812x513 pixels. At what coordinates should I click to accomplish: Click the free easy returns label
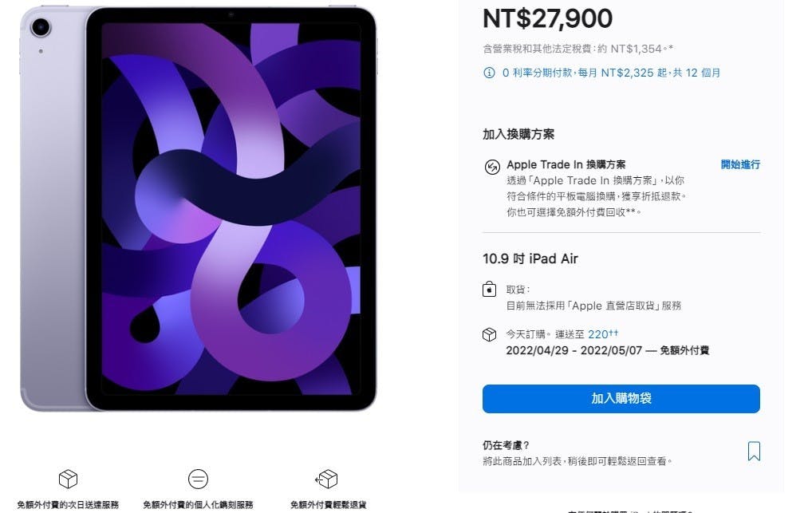(x=328, y=505)
